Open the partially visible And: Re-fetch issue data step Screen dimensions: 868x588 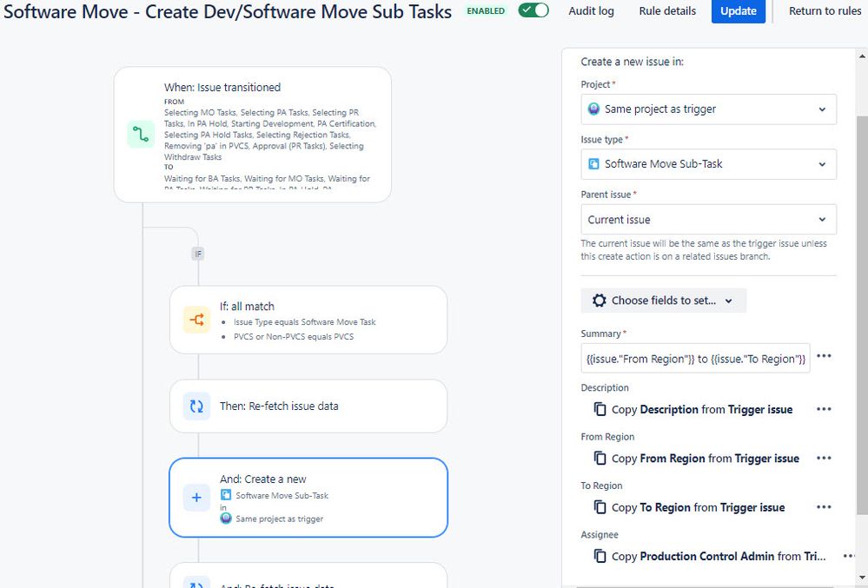click(308, 576)
